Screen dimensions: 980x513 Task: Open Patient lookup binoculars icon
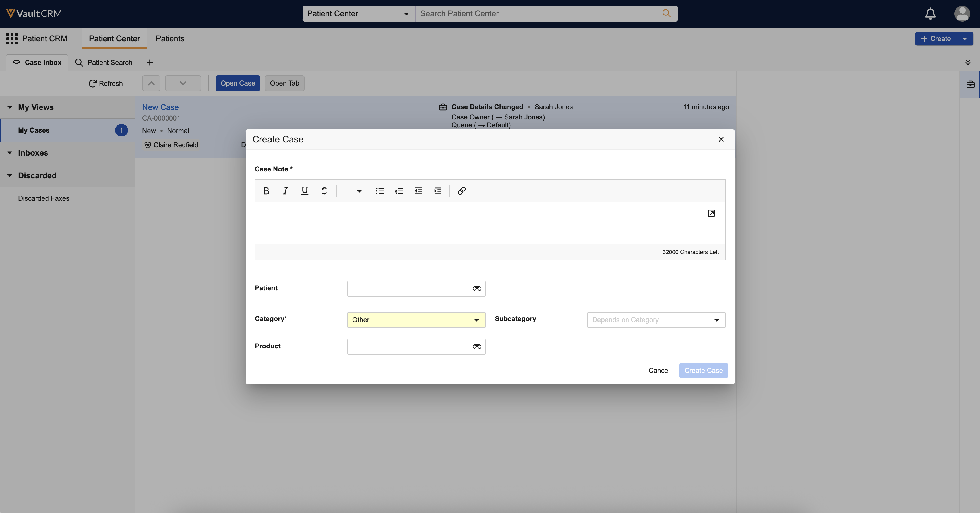[477, 289]
